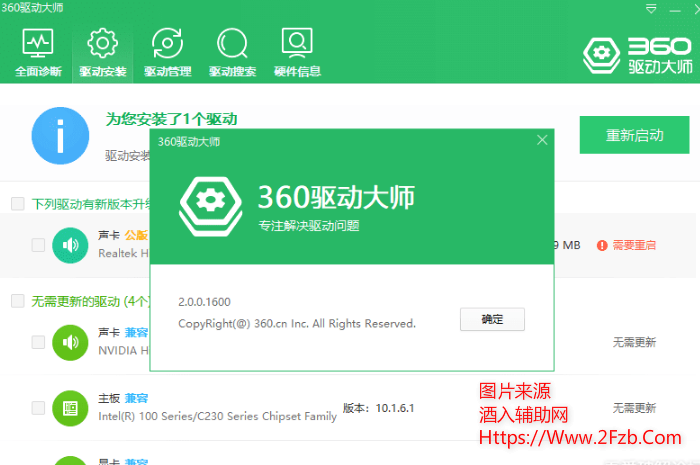
Task: Close the 360驱动大师 about dialog
Action: pos(542,140)
